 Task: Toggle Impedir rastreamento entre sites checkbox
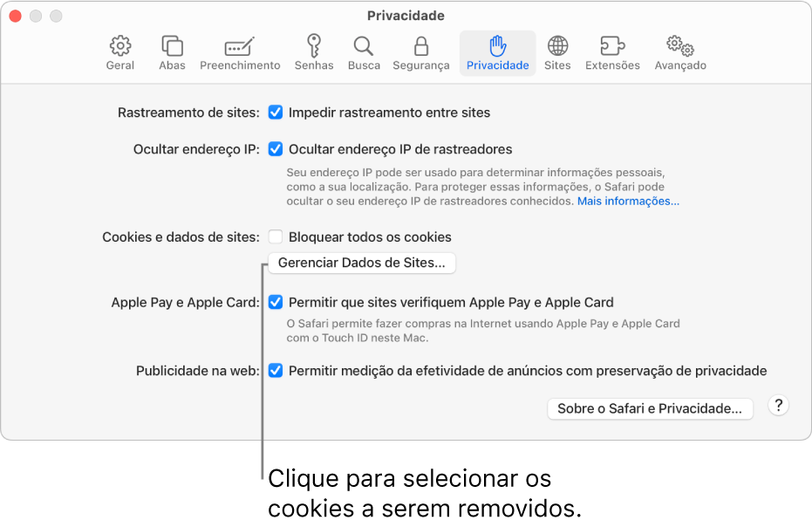pos(276,113)
